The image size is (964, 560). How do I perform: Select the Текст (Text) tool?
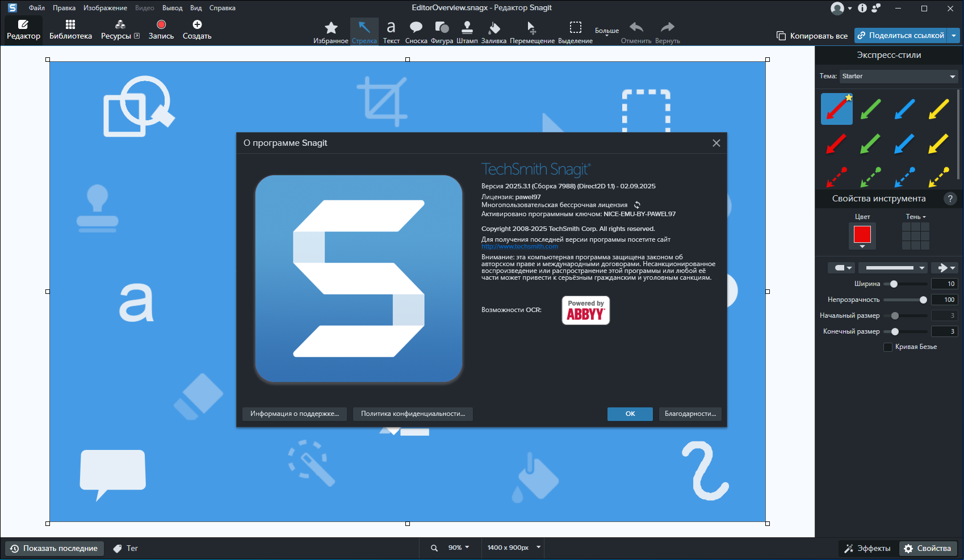[x=391, y=32]
